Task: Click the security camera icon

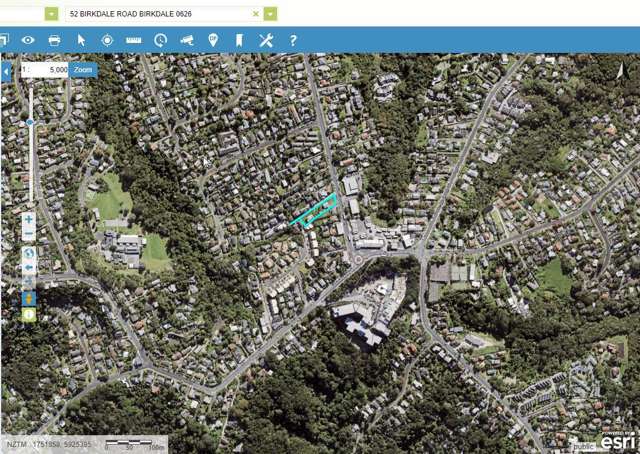Action: point(187,40)
